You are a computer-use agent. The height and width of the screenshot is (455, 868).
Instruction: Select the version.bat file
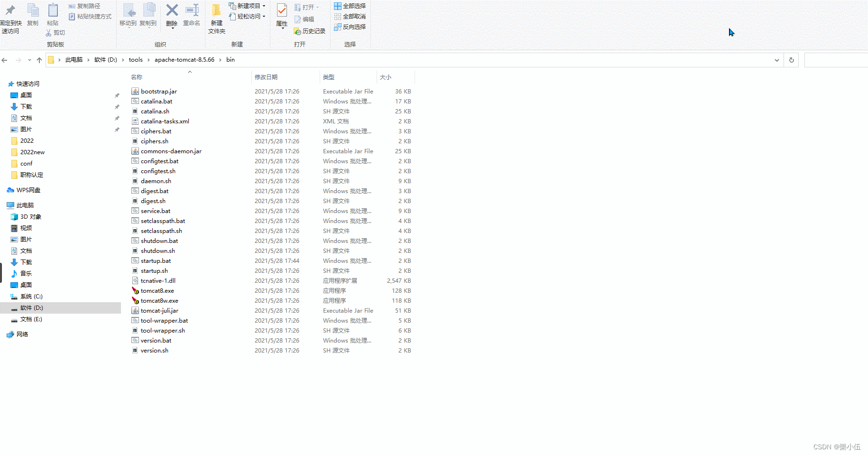156,341
